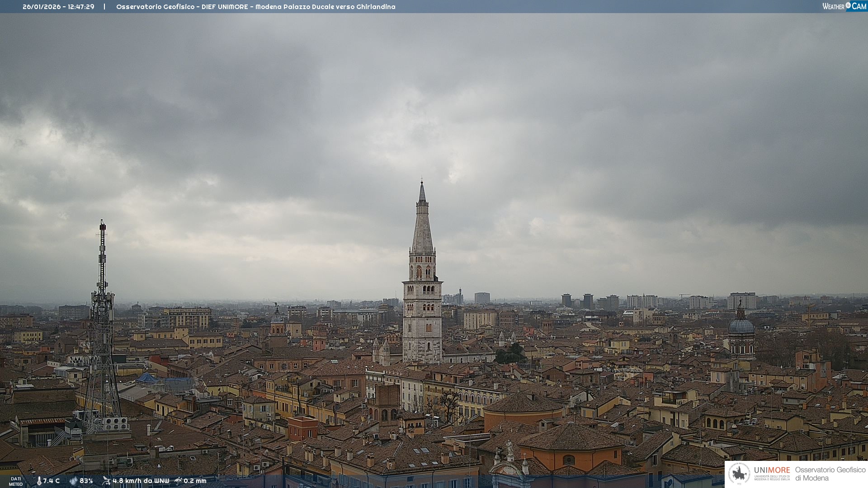
Task: Click the date and time stamp
Action: [58, 7]
